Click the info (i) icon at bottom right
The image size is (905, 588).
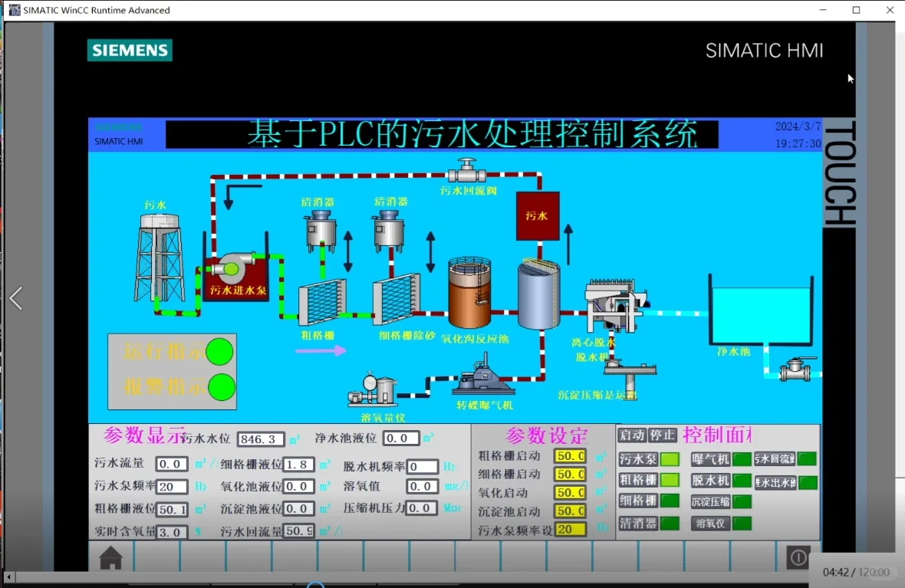point(798,558)
